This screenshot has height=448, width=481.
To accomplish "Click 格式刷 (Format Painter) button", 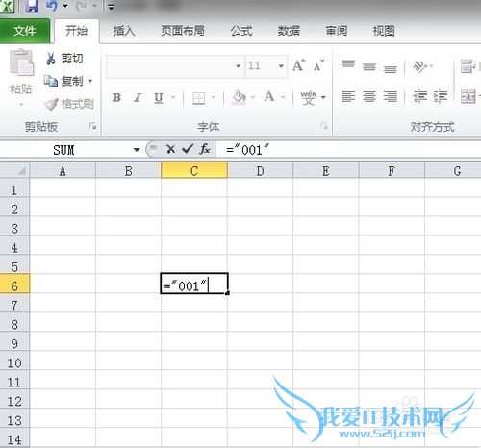I will pos(69,104).
